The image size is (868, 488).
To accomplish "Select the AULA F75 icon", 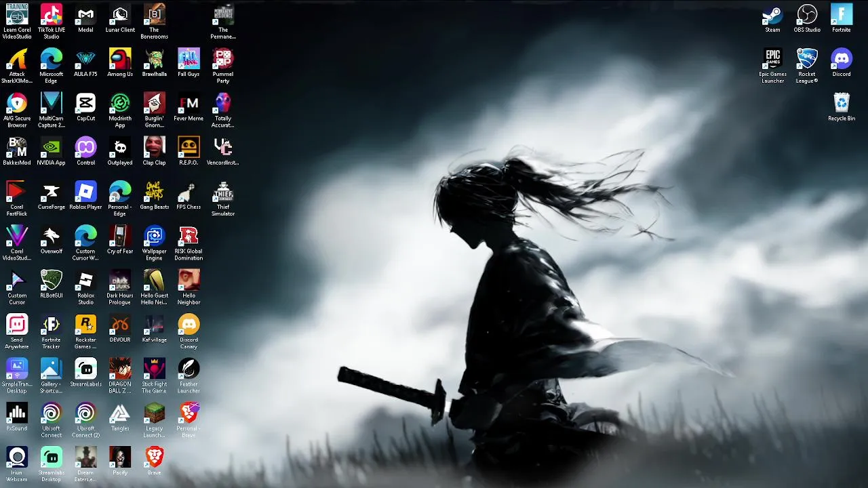I will point(85,63).
